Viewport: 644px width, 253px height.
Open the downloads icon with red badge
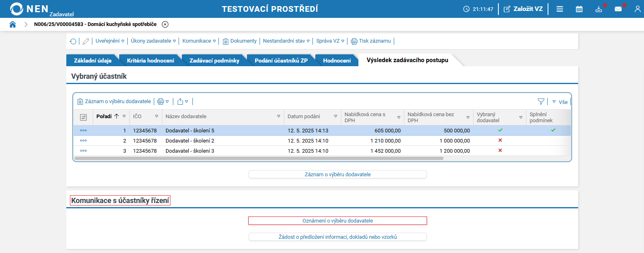[599, 9]
